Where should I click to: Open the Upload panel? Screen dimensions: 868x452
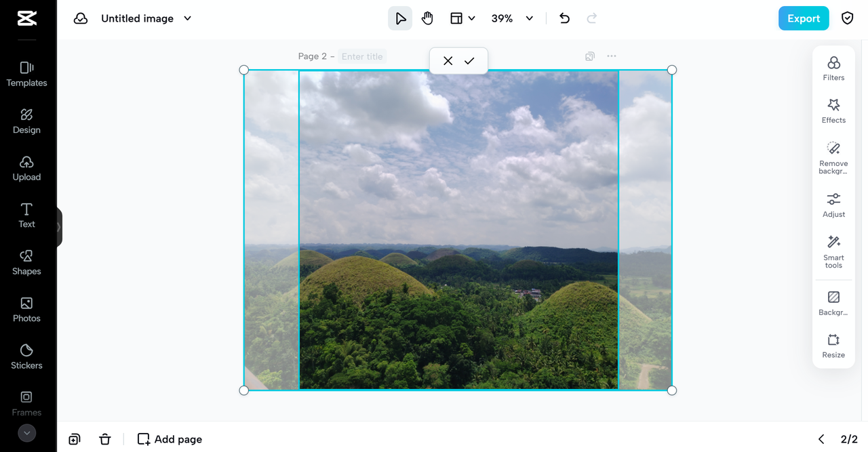click(27, 168)
